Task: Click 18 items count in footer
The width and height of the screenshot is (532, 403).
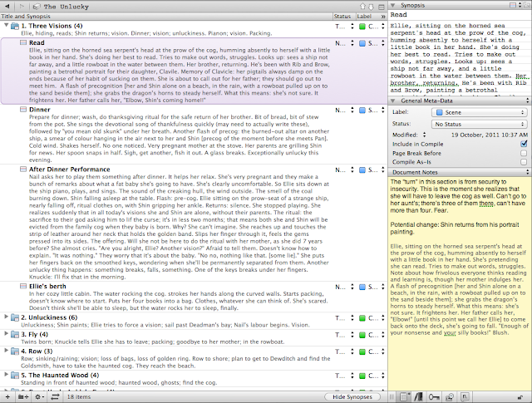Action: coord(79,396)
